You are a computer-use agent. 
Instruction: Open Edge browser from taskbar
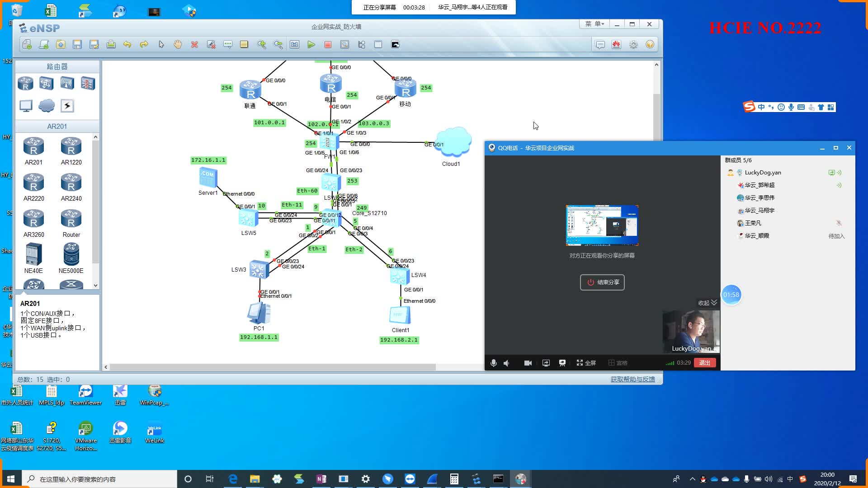[233, 479]
